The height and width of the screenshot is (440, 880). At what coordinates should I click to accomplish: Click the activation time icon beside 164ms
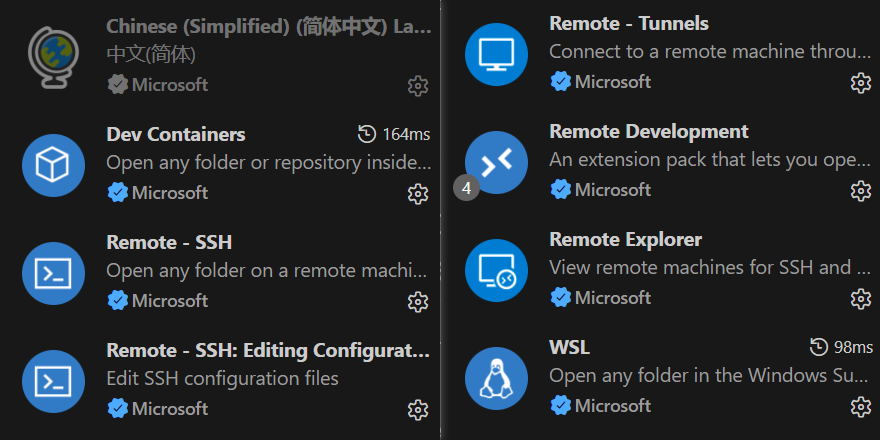point(366,134)
